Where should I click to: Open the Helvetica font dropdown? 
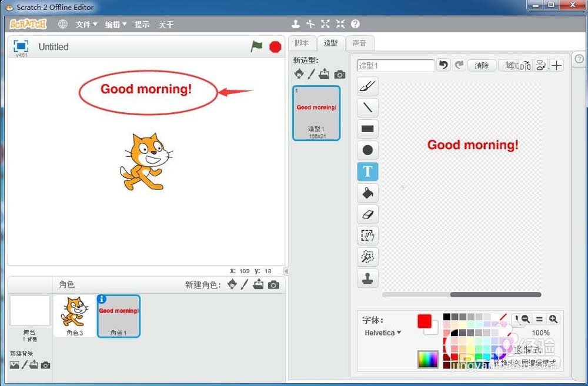tap(383, 333)
